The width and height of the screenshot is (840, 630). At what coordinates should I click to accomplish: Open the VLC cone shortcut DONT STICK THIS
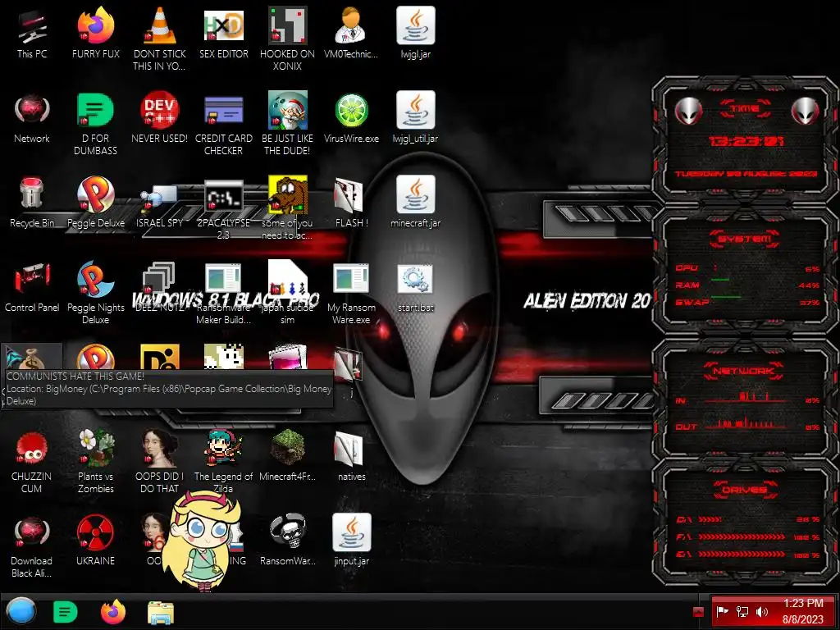(x=159, y=25)
